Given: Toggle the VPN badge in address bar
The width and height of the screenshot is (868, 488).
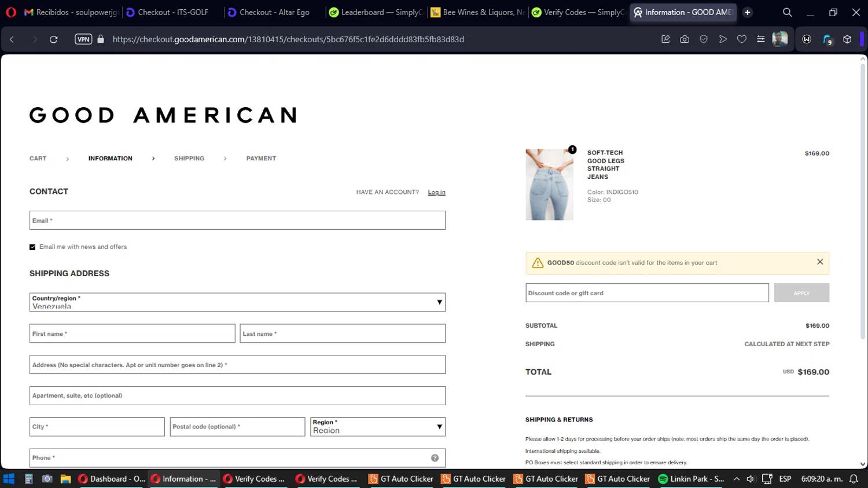Looking at the screenshot, I should coord(83,39).
